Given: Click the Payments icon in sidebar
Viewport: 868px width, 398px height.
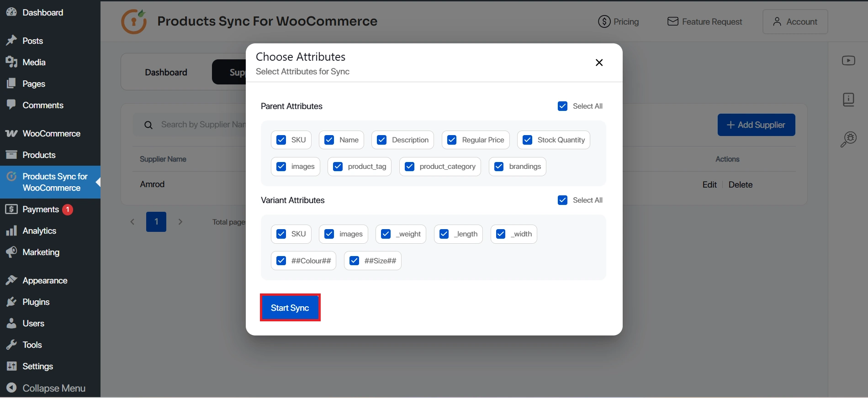Looking at the screenshot, I should click(11, 209).
